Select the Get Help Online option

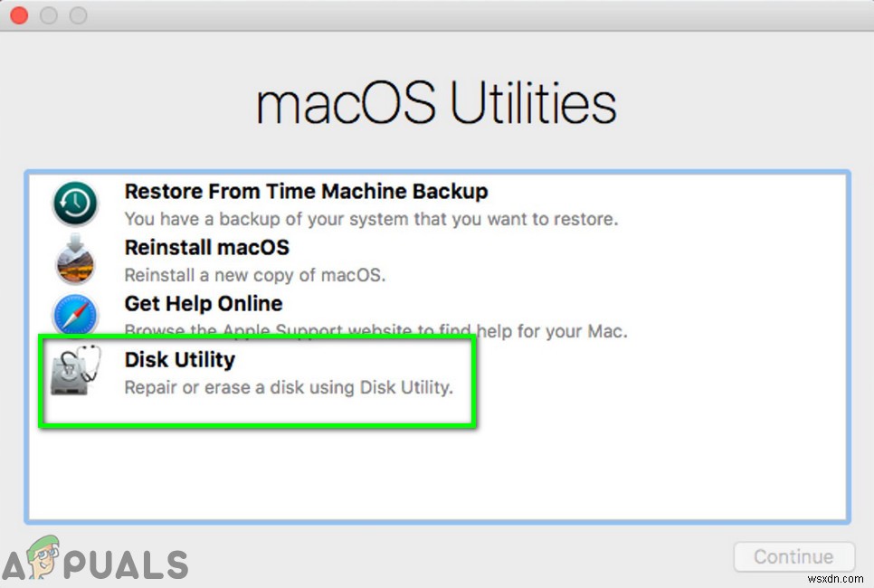pyautogui.click(x=203, y=304)
